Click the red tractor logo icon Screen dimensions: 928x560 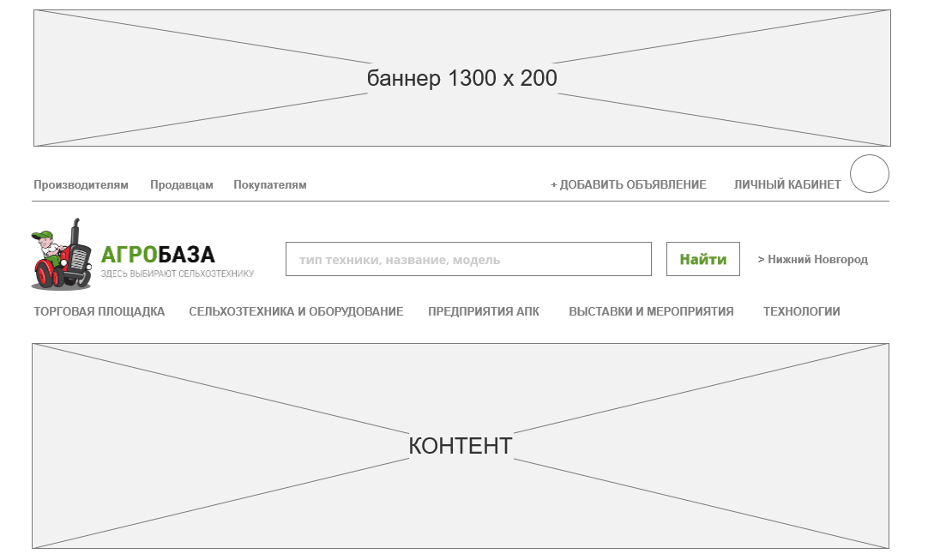(x=62, y=255)
